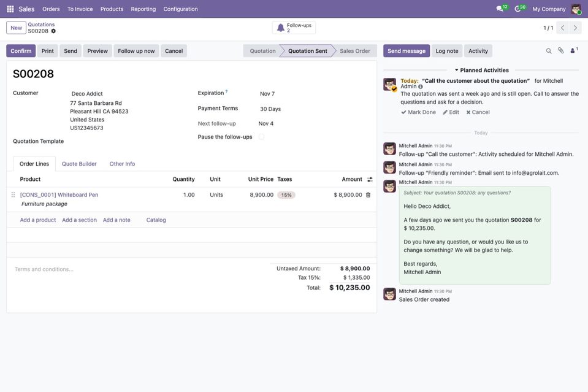Click the Follow up now button
The image size is (588, 392).
pos(136,51)
